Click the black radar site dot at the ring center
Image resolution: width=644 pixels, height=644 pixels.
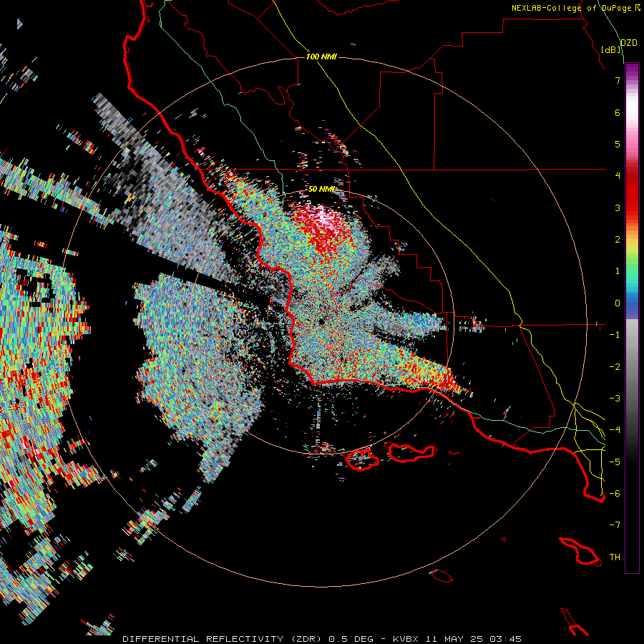click(322, 323)
